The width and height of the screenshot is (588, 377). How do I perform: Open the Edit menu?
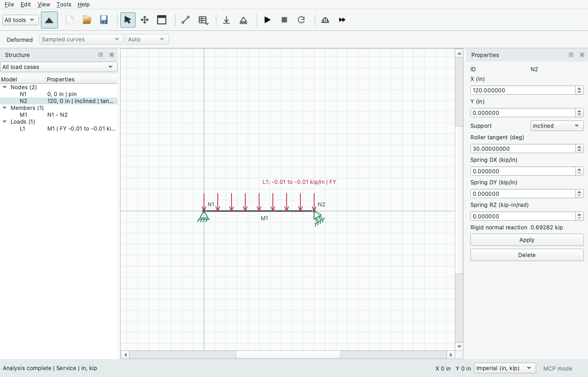click(x=26, y=5)
